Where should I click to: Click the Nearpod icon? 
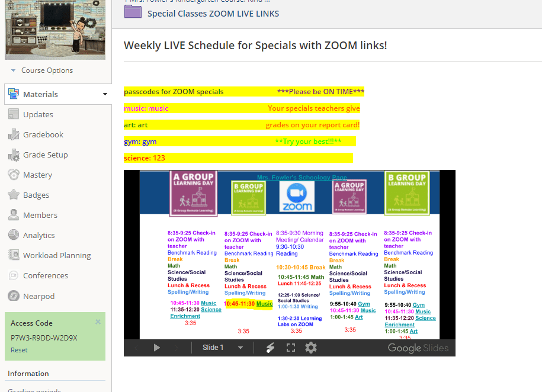[14, 296]
